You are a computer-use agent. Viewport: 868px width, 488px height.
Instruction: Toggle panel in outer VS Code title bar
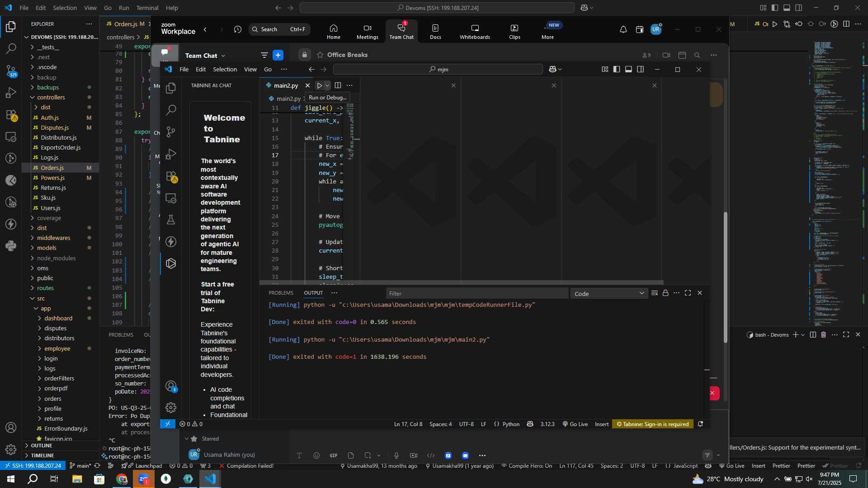[x=787, y=8]
